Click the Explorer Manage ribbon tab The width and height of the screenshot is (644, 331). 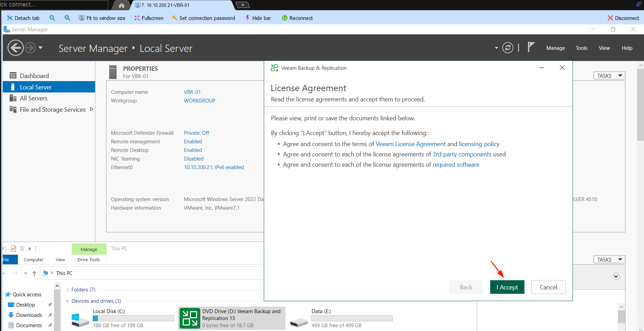tap(89, 249)
